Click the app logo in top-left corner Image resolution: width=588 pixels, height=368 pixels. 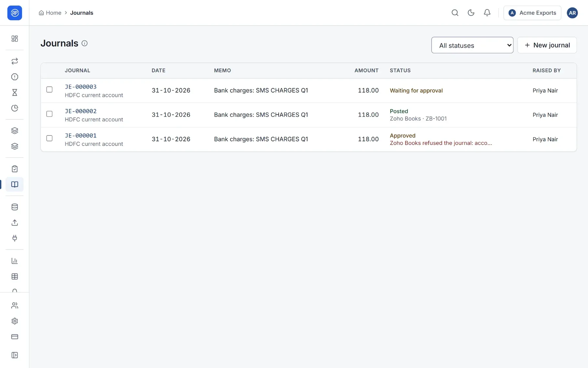[x=15, y=13]
